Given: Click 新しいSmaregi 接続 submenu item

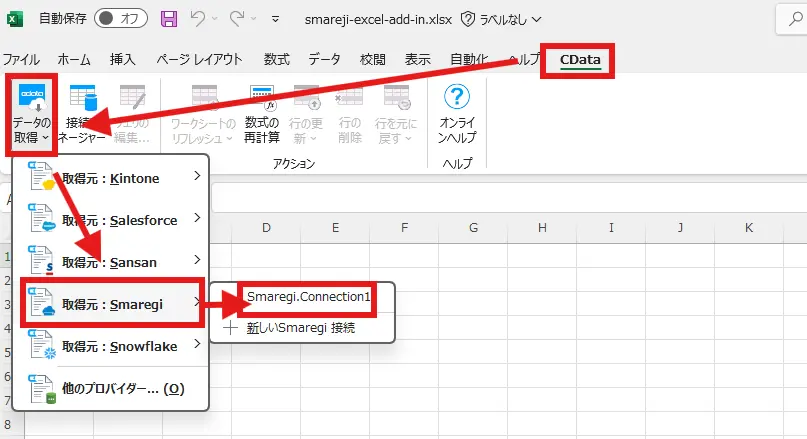Looking at the screenshot, I should pyautogui.click(x=301, y=328).
